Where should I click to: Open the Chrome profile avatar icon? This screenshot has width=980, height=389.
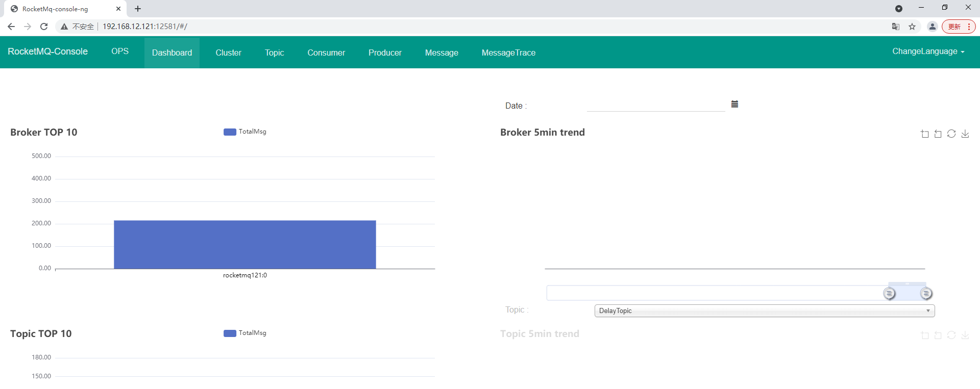(932, 27)
